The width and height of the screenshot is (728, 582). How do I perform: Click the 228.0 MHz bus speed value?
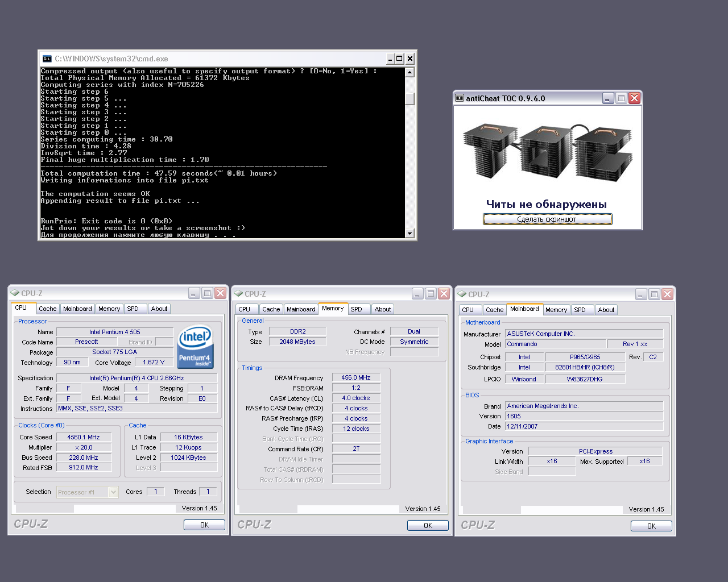coord(84,458)
